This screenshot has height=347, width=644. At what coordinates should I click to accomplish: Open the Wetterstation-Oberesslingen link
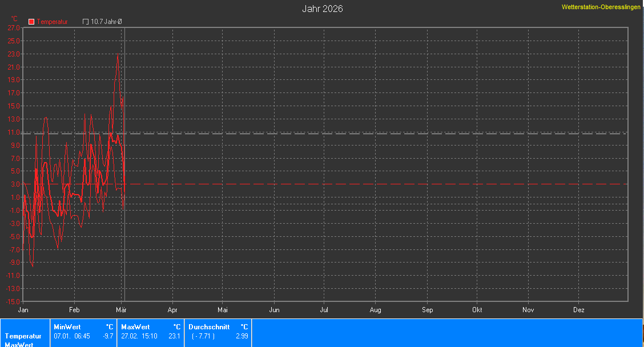coord(601,7)
